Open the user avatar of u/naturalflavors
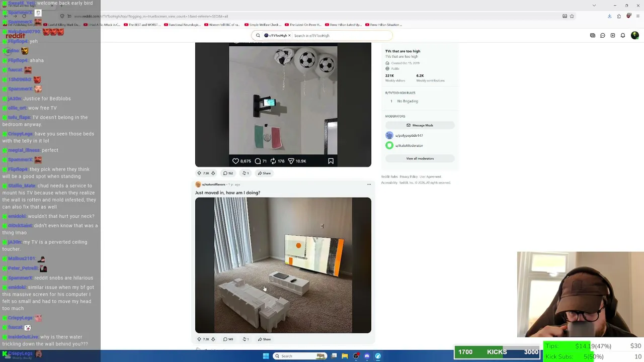 (198, 185)
